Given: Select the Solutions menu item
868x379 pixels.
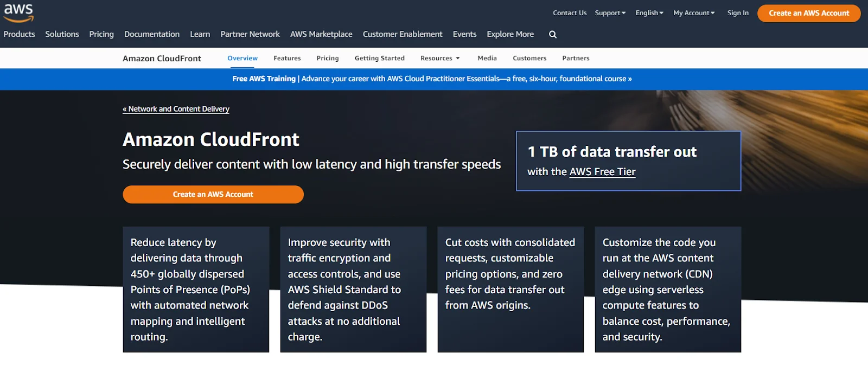Looking at the screenshot, I should (62, 34).
